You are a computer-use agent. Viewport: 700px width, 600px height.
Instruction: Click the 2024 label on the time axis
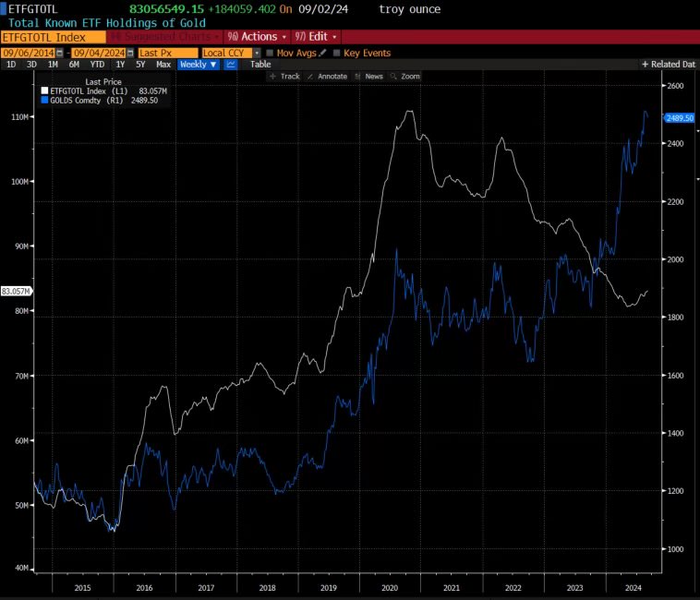pyautogui.click(x=633, y=588)
